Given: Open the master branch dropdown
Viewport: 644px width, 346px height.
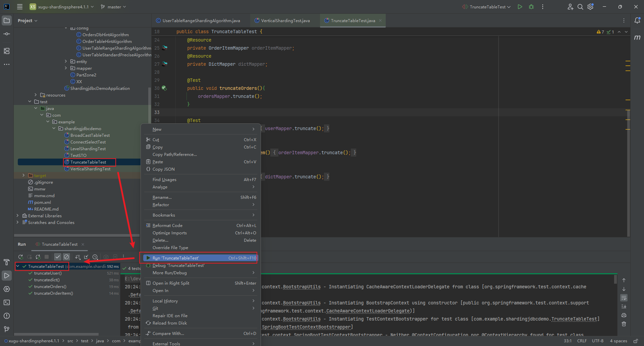Looking at the screenshot, I should pyautogui.click(x=114, y=7).
